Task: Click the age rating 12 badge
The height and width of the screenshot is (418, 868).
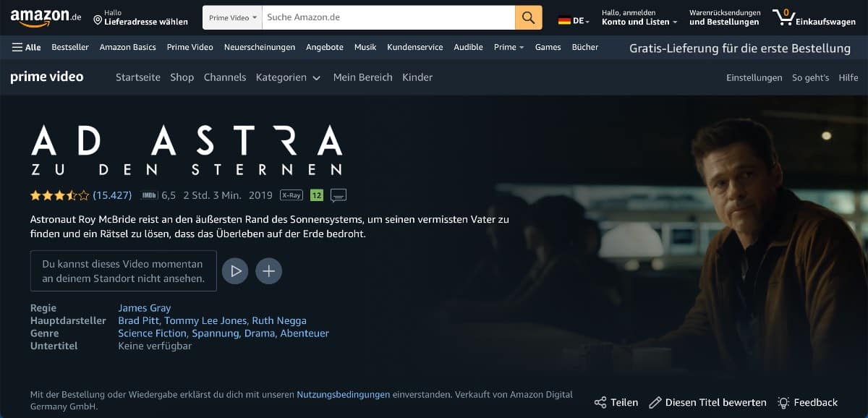Action: [x=316, y=195]
